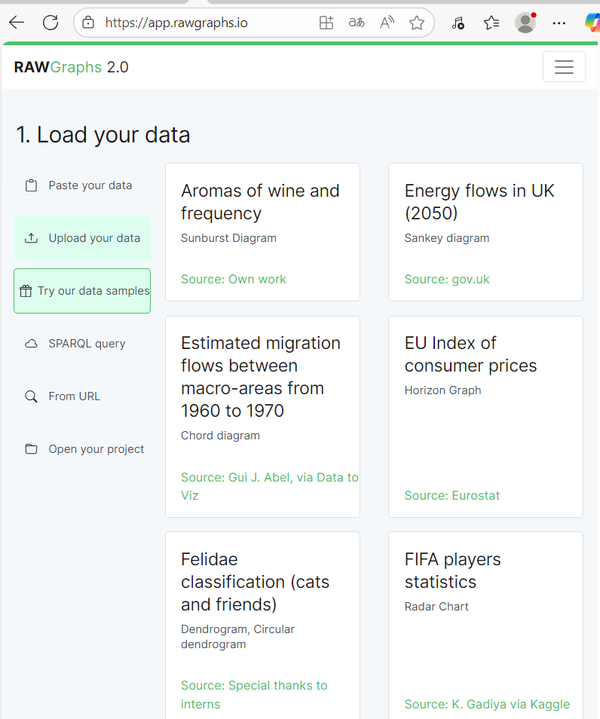Select the Paste your data option

[89, 185]
